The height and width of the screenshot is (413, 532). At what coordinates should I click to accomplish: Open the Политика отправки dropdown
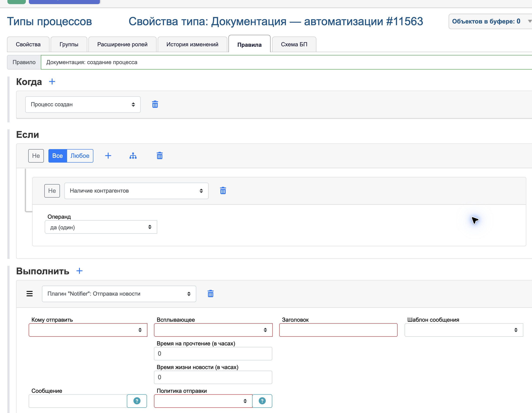coord(203,401)
